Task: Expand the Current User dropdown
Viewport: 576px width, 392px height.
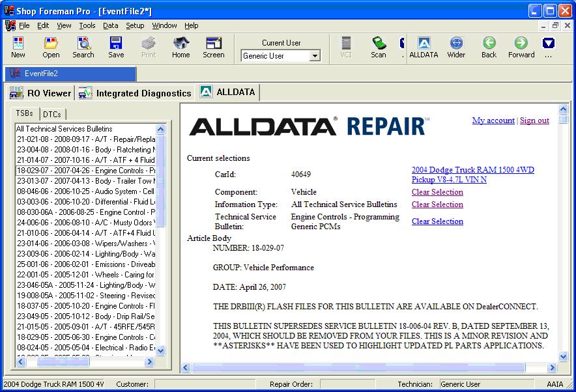Action: [315, 56]
